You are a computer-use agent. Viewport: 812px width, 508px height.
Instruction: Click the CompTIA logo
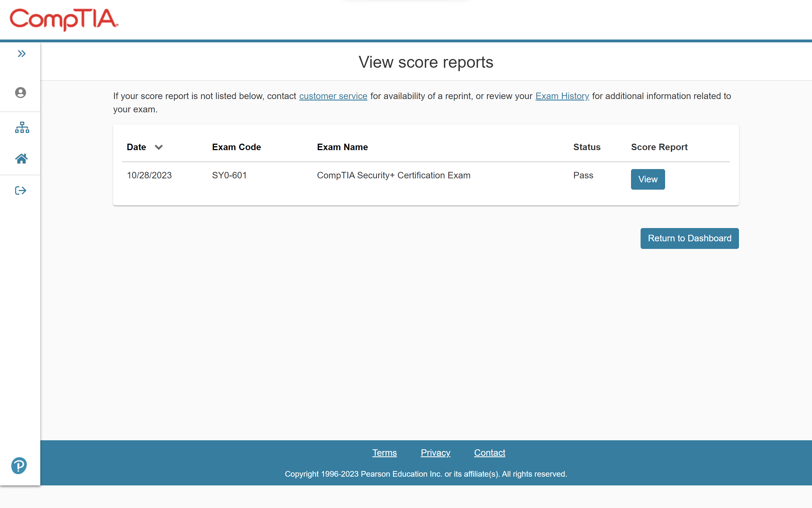tap(64, 19)
